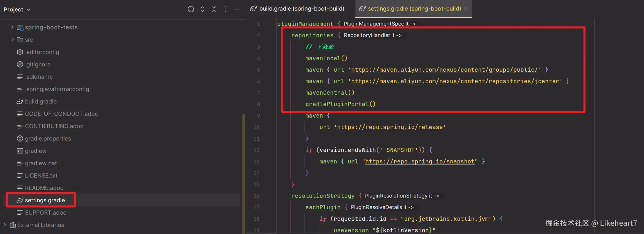Viewport: 644px width, 234px height.
Task: Click the External Libraries library icon
Action: (13, 225)
